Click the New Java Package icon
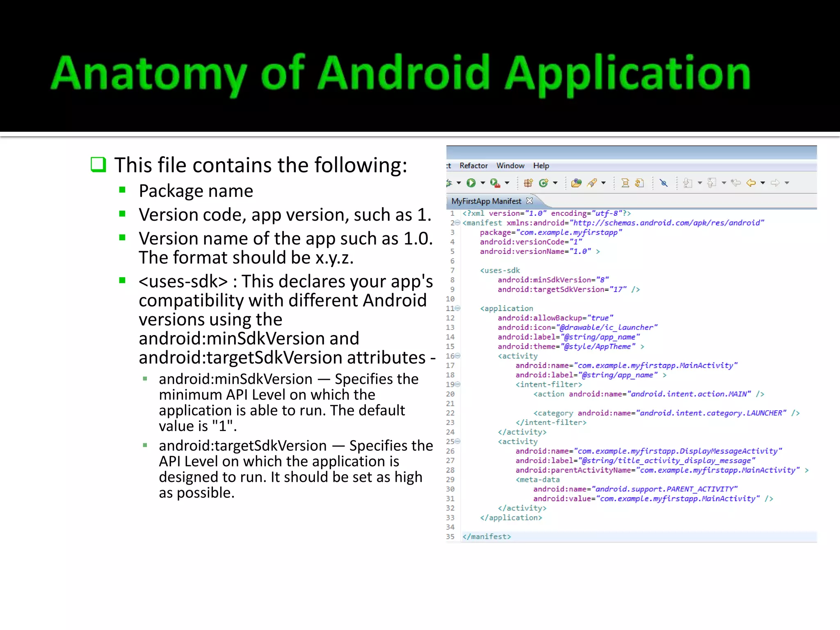This screenshot has height=630, width=840. pos(528,183)
